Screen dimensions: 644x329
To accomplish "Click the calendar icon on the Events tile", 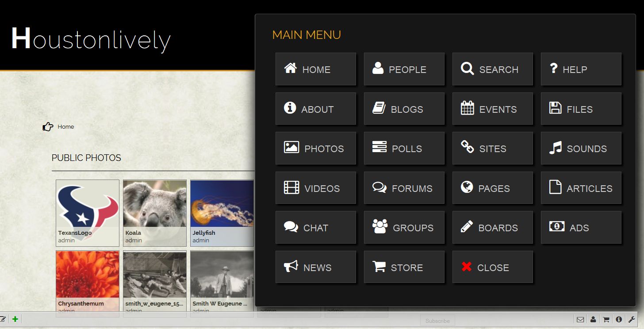I will (x=467, y=108).
